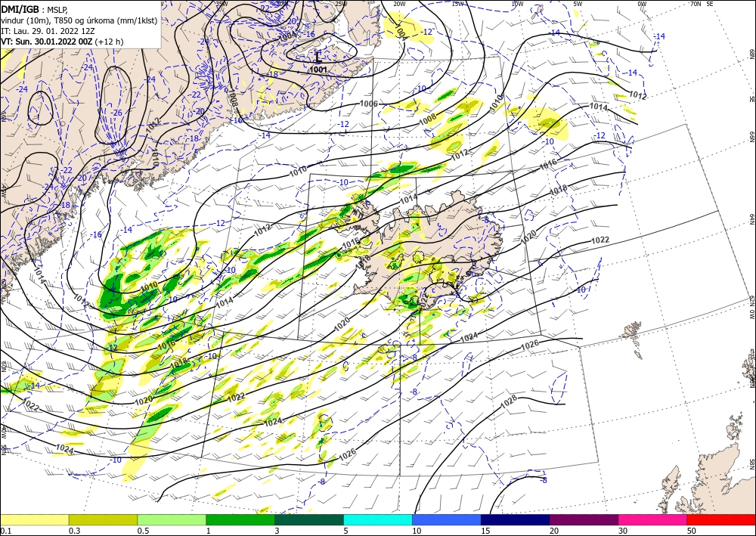Click the '5W' longitude label at top
This screenshot has height=536, width=756.
pyautogui.click(x=578, y=4)
